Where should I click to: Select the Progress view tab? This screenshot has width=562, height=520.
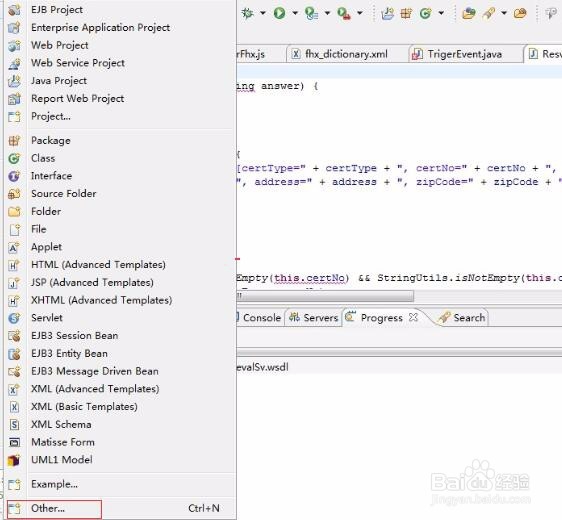click(x=382, y=318)
